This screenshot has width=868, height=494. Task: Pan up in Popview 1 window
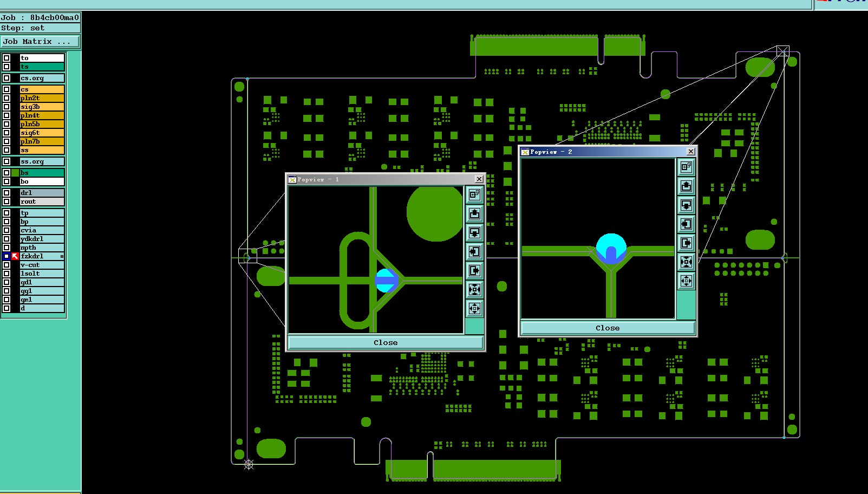474,213
